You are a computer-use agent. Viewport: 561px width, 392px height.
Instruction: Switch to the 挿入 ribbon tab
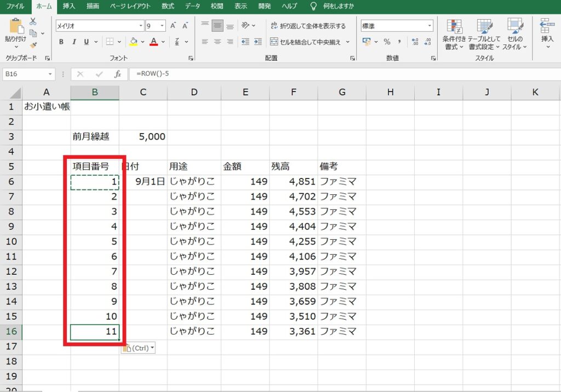pyautogui.click(x=68, y=6)
